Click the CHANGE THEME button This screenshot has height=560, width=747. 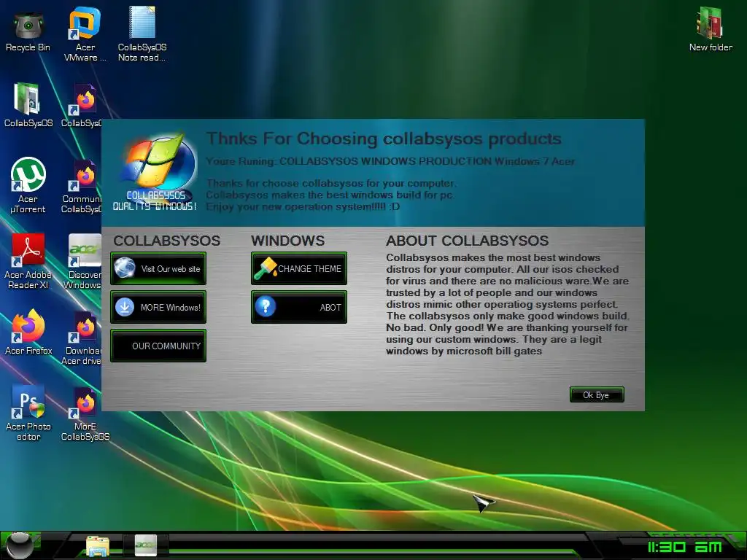tap(298, 268)
